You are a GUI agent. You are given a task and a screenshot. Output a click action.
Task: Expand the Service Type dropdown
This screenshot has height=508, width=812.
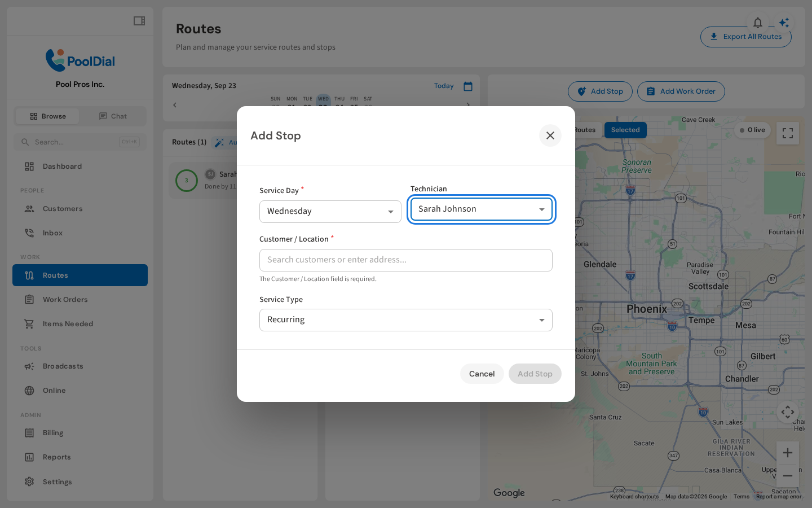point(406,320)
